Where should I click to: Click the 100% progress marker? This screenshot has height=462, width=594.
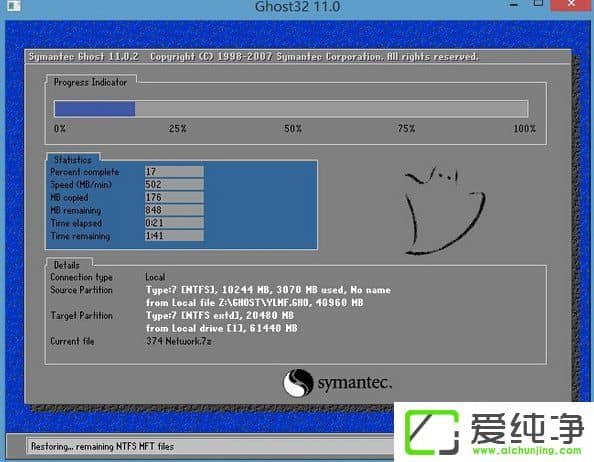[524, 129]
